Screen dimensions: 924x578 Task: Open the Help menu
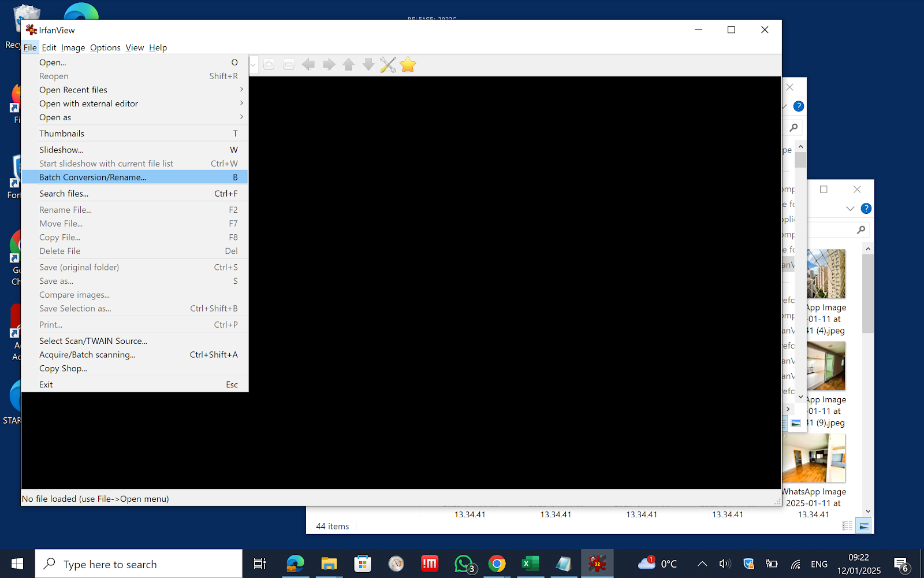pyautogui.click(x=158, y=47)
